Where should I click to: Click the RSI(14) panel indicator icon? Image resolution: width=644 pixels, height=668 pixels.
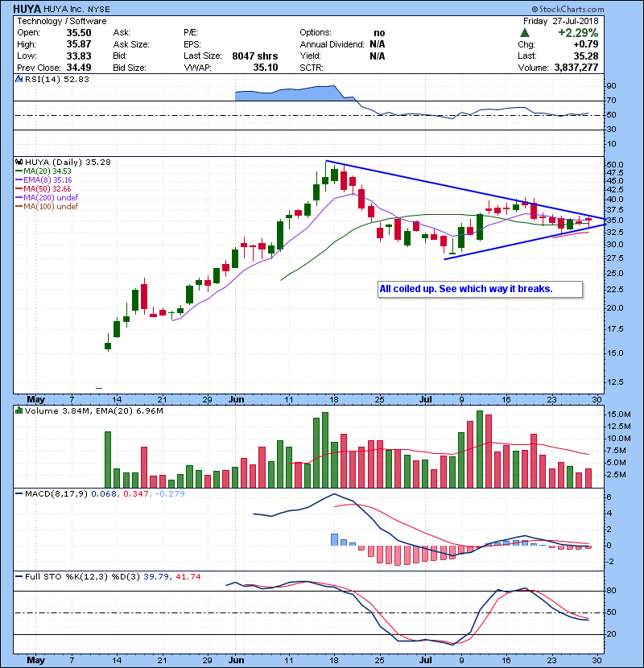click(19, 79)
